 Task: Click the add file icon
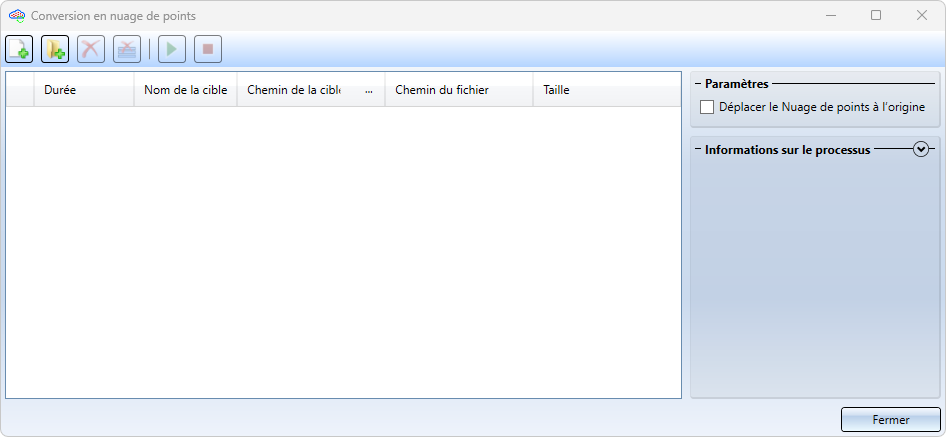click(x=19, y=49)
